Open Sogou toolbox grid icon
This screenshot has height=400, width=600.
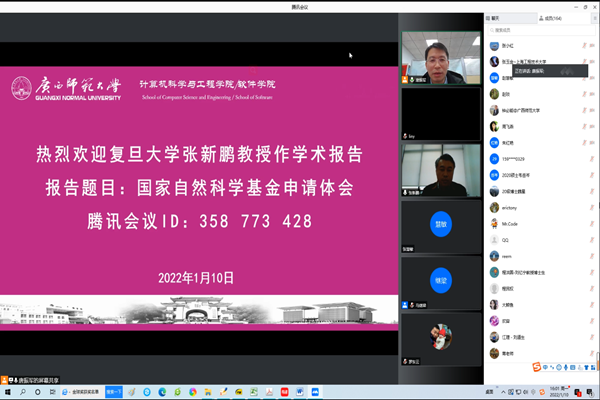tap(593, 367)
